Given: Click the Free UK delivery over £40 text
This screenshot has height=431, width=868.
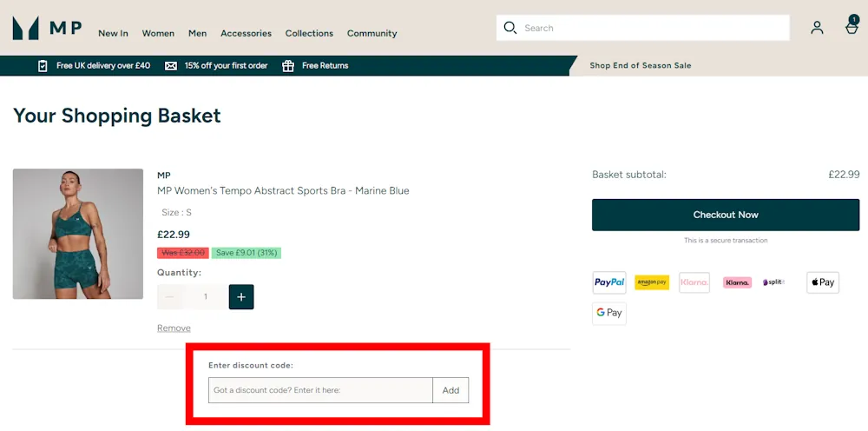Looking at the screenshot, I should [x=103, y=65].
